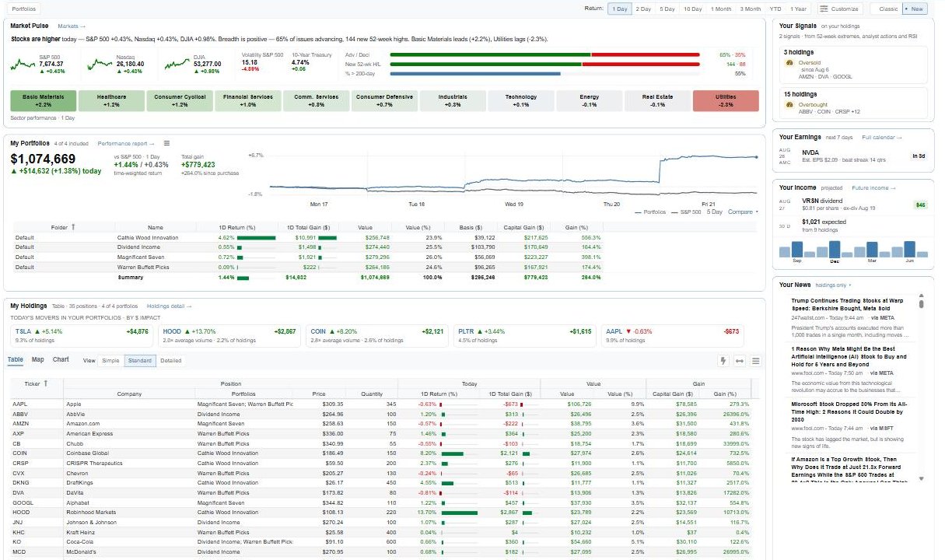Open the Performance report link

pyautogui.click(x=126, y=143)
